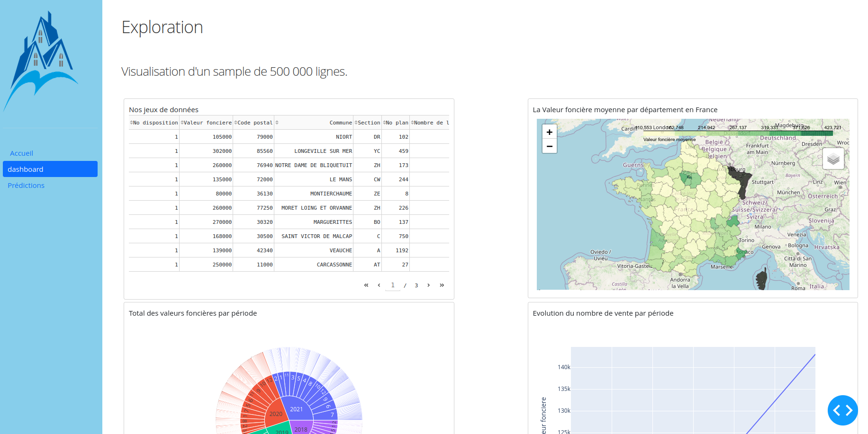Go to first page of table
The height and width of the screenshot is (434, 868).
point(366,285)
